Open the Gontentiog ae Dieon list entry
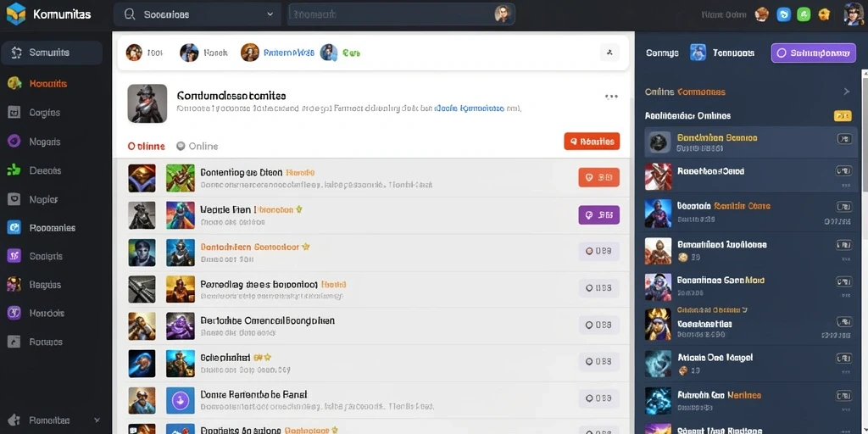 coord(371,178)
